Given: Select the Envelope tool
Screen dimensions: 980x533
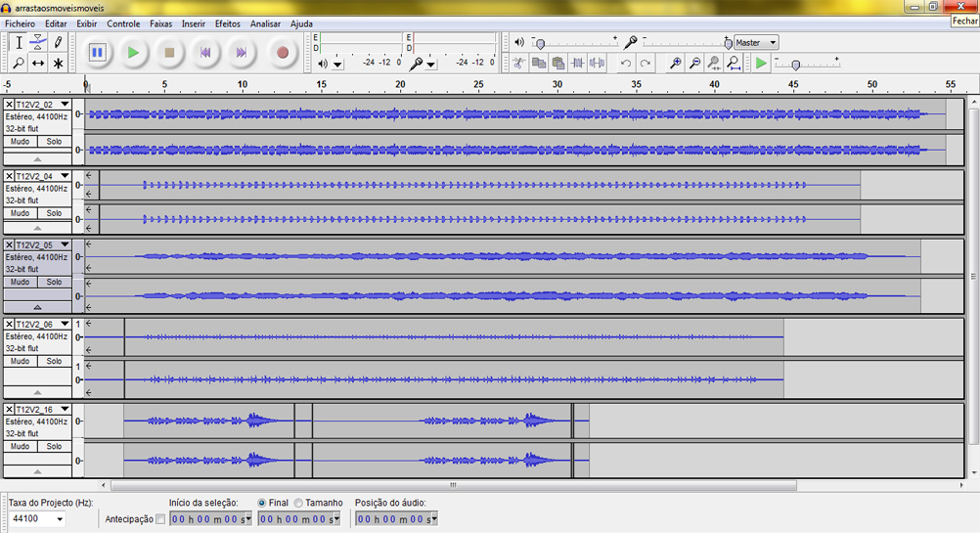Looking at the screenshot, I should point(38,42).
